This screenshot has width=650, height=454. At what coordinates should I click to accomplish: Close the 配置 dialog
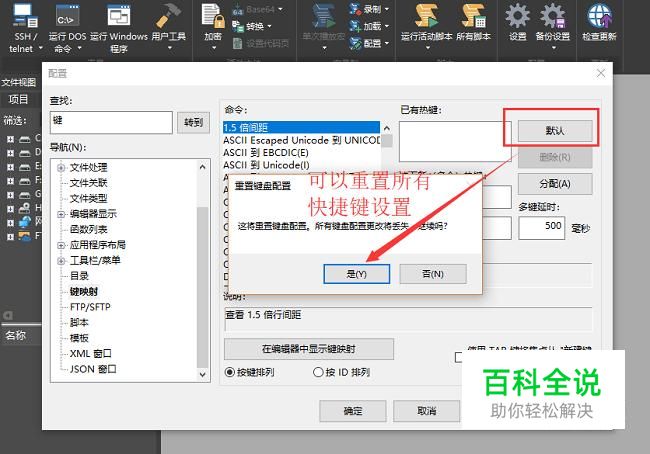[601, 74]
